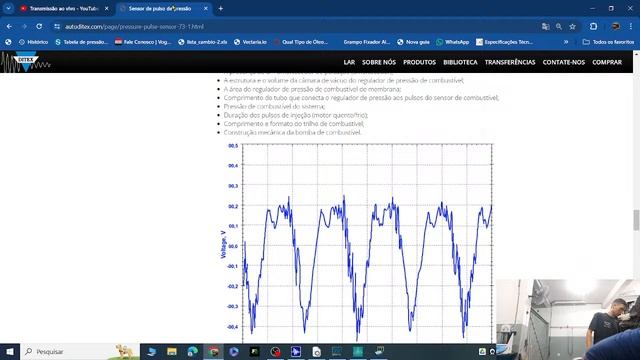Reload the current page
Image resolution: width=640 pixels, height=360 pixels.
39,27
